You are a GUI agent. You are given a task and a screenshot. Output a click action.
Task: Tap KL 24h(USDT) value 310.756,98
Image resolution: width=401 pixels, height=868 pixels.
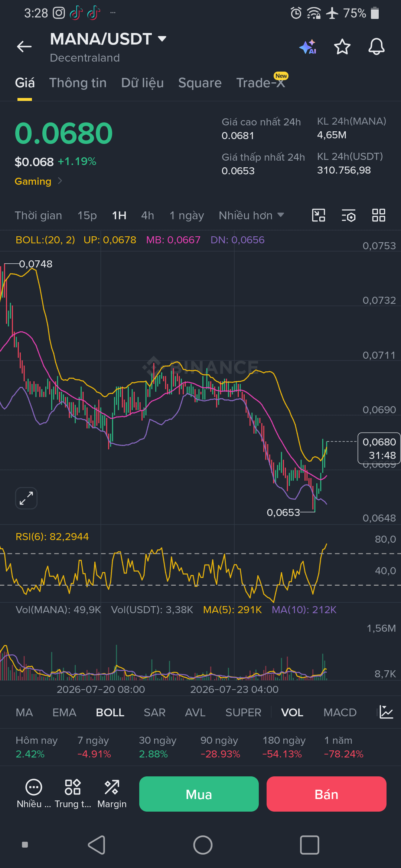[x=344, y=170]
